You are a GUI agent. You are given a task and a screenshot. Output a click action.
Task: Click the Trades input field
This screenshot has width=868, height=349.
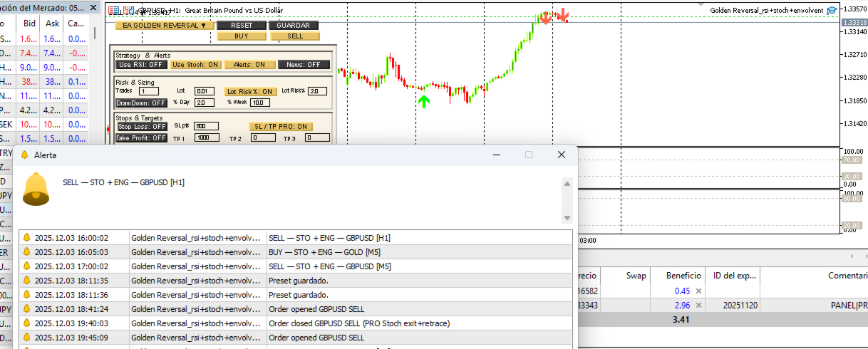tap(149, 91)
